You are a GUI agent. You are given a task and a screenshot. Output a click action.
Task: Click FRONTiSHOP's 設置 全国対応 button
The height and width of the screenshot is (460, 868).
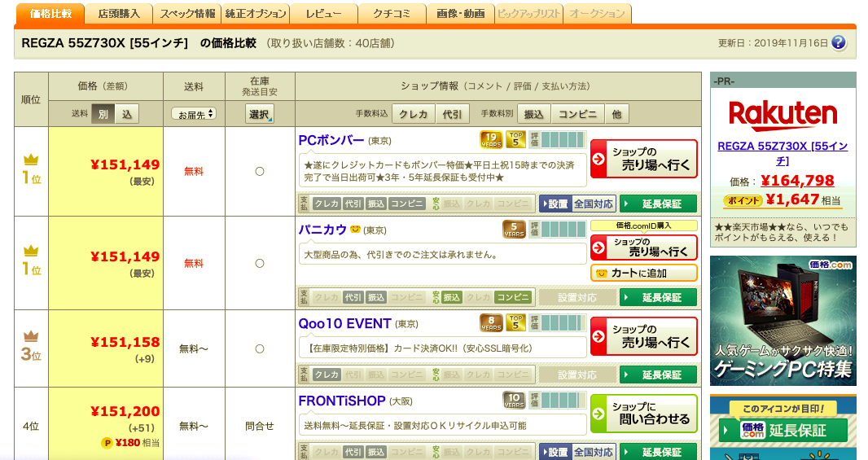pos(577,452)
